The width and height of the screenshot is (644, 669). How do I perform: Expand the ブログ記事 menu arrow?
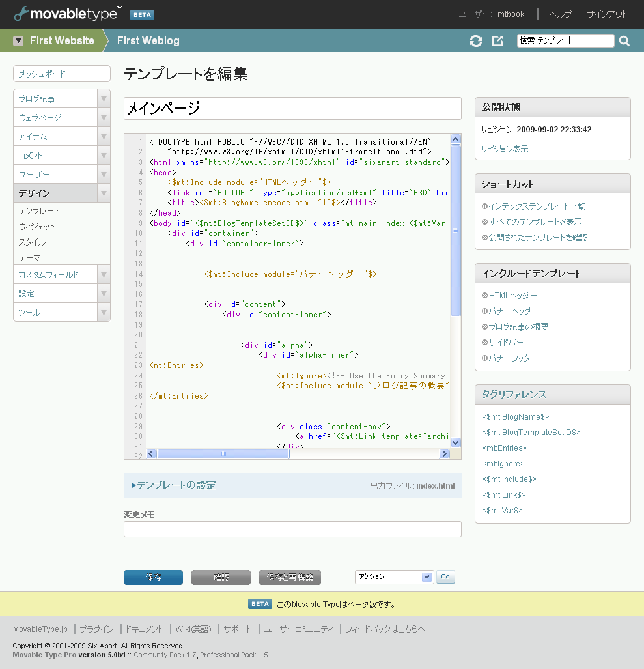104,99
